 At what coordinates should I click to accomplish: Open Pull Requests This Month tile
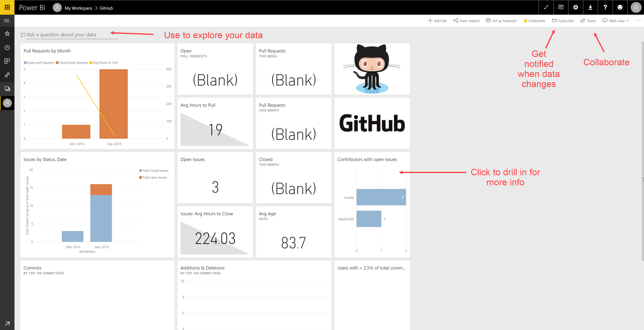[293, 123]
